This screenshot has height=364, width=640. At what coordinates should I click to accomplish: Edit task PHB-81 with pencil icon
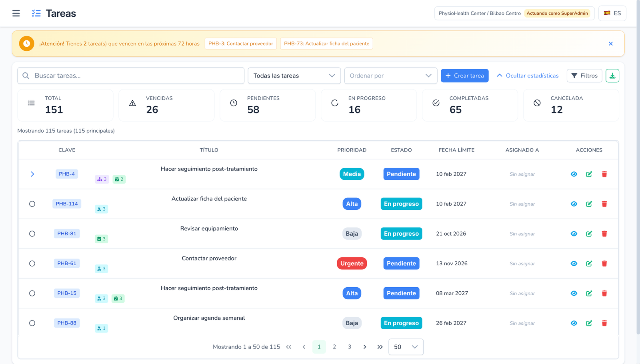point(589,234)
